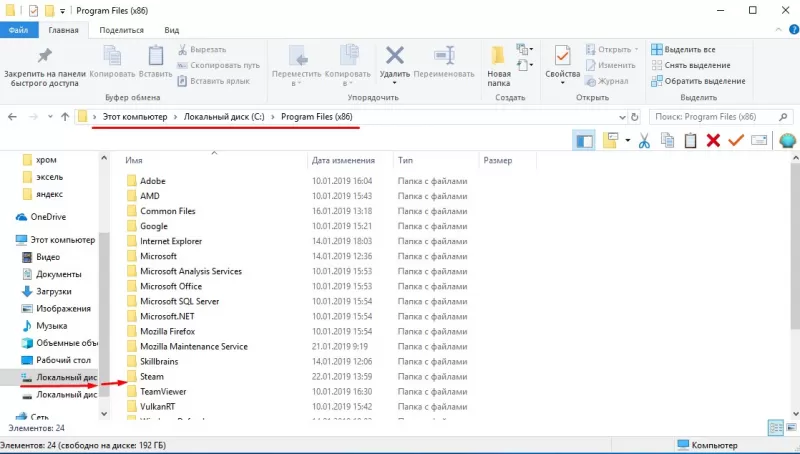Refresh the current folder view

[634, 117]
